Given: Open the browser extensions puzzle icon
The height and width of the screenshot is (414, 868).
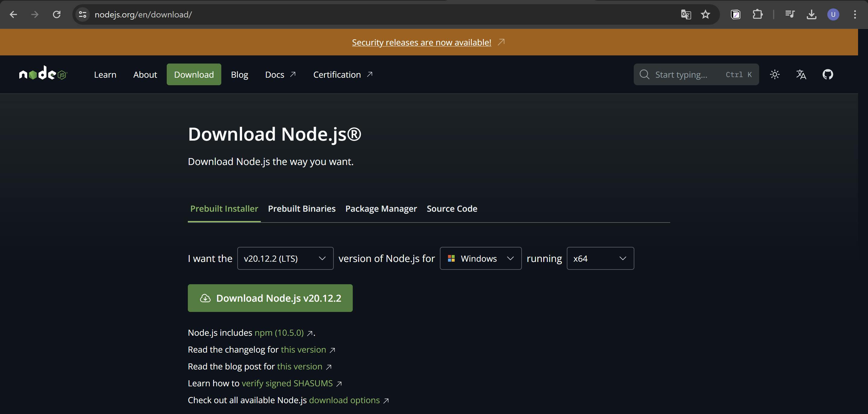Looking at the screenshot, I should click(x=757, y=14).
